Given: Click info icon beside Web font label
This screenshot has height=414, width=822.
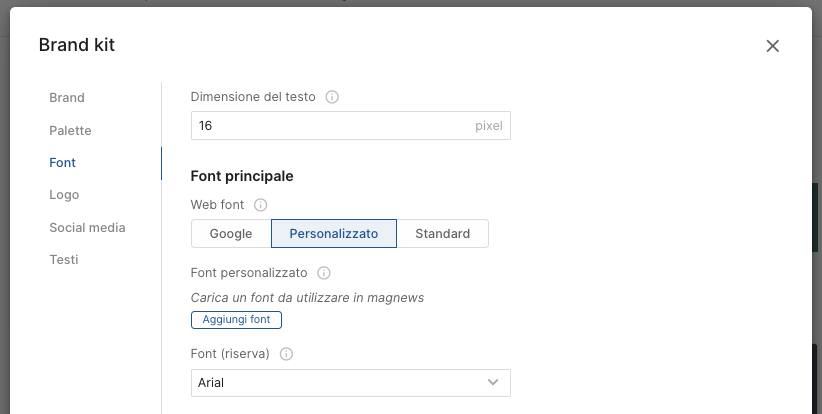Looking at the screenshot, I should click(x=261, y=205).
